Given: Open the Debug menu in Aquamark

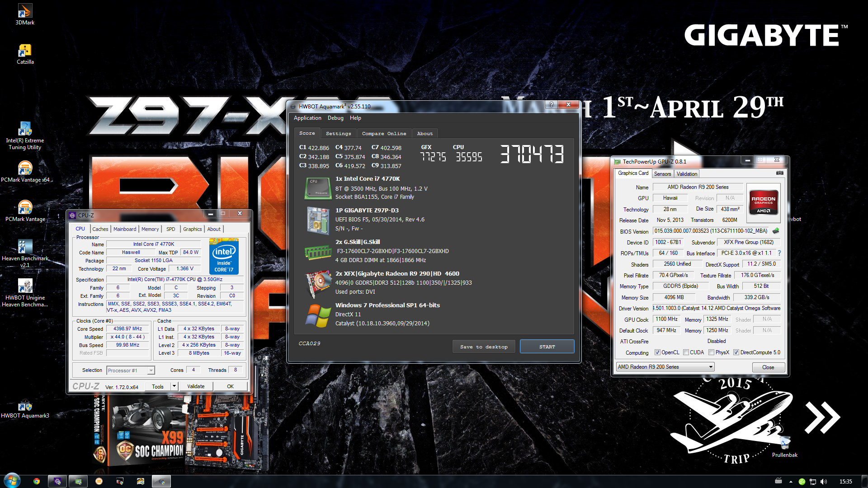Looking at the screenshot, I should [335, 118].
